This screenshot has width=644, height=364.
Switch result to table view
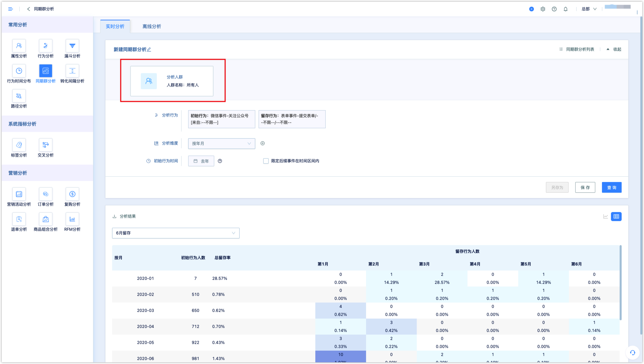point(616,216)
